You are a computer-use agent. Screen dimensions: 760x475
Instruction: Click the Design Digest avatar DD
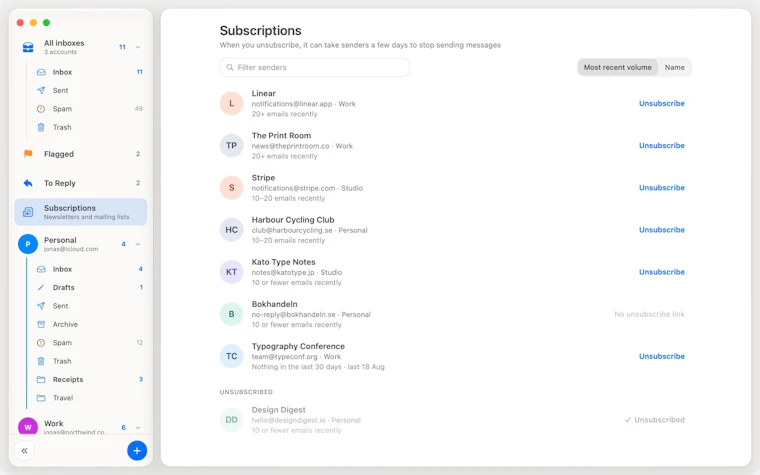[231, 420]
